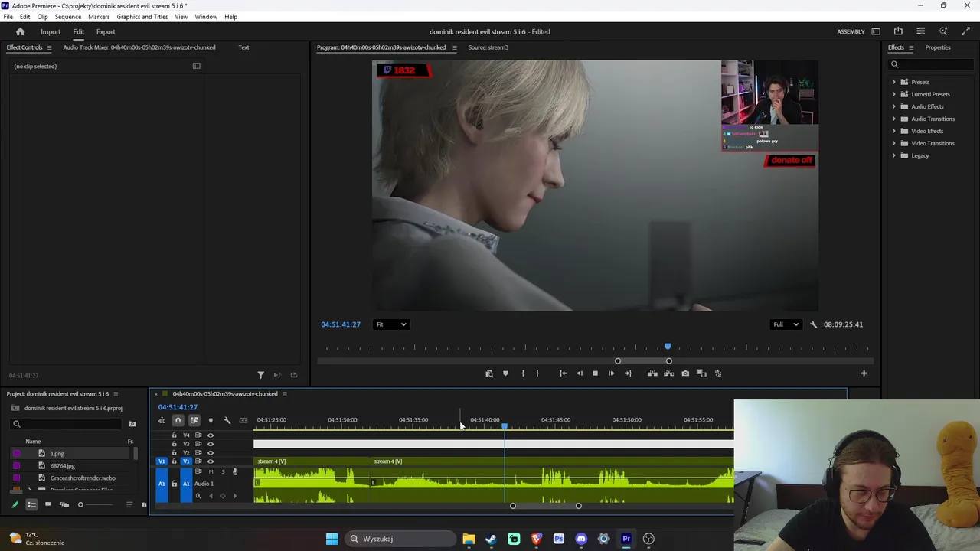This screenshot has height=551, width=980.
Task: Expand Video Transitions folder
Action: click(893, 143)
